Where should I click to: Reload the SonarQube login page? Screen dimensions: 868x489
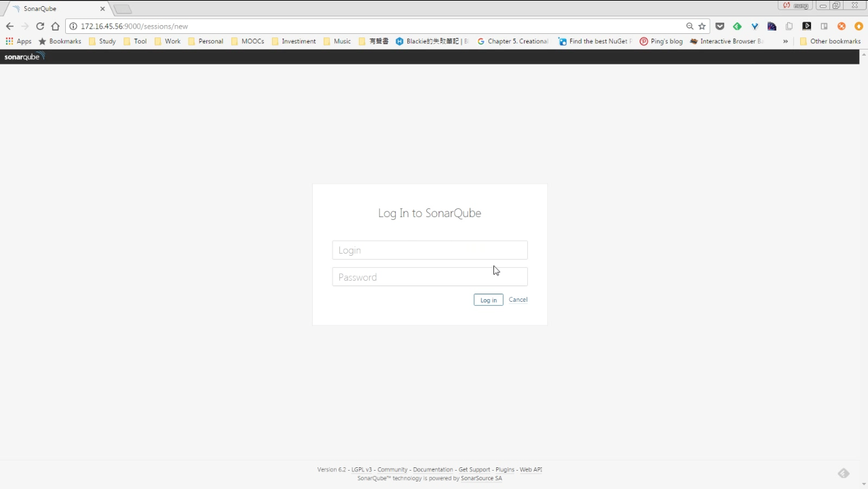click(40, 26)
